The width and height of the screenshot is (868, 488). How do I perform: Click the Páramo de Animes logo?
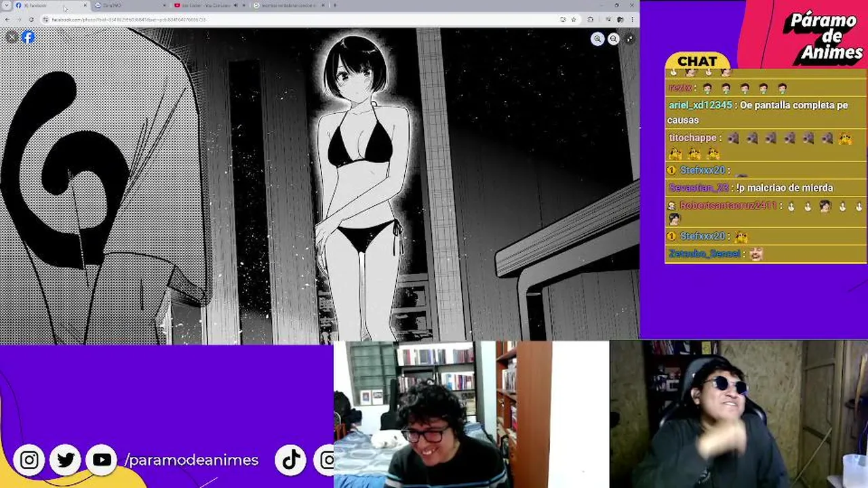pos(823,38)
